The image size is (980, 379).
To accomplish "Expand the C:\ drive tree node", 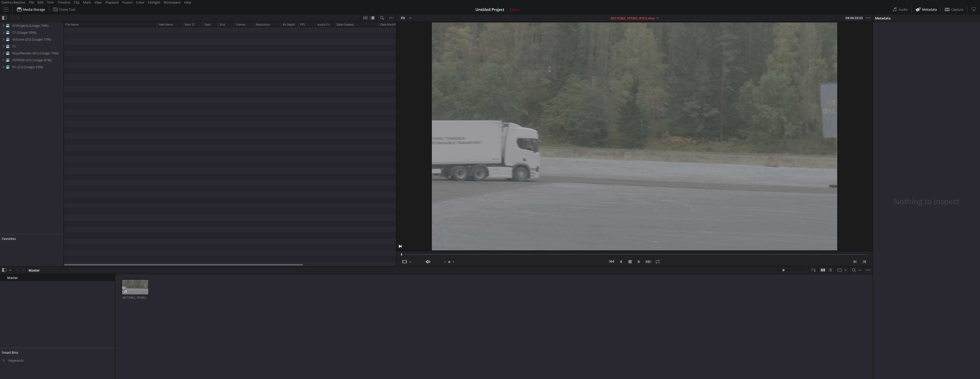I will click(3, 33).
